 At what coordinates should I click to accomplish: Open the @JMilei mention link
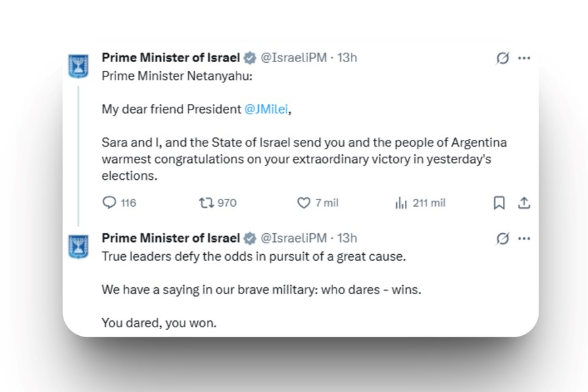pos(269,109)
